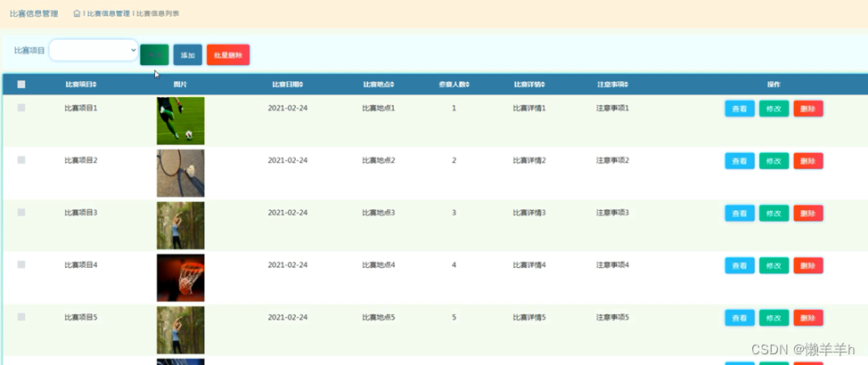Sort by 比赛地点 column header

pos(379,85)
